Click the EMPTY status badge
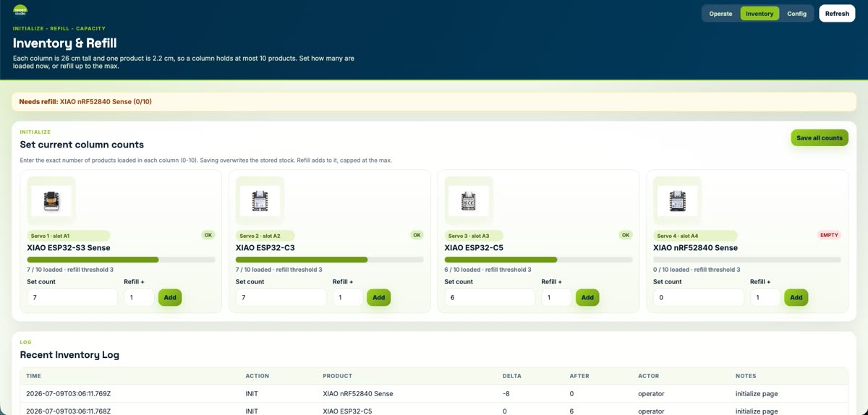The height and width of the screenshot is (415, 868). (x=829, y=235)
